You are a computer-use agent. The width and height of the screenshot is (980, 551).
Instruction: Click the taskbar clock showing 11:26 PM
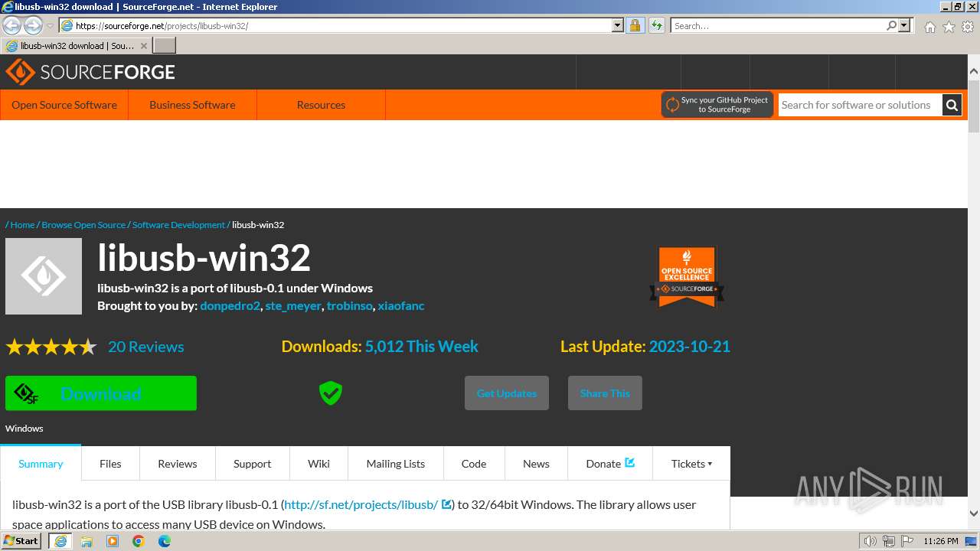[940, 541]
